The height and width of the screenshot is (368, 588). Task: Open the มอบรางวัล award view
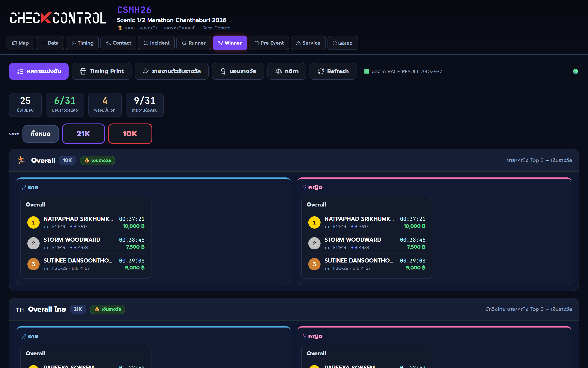tap(238, 71)
